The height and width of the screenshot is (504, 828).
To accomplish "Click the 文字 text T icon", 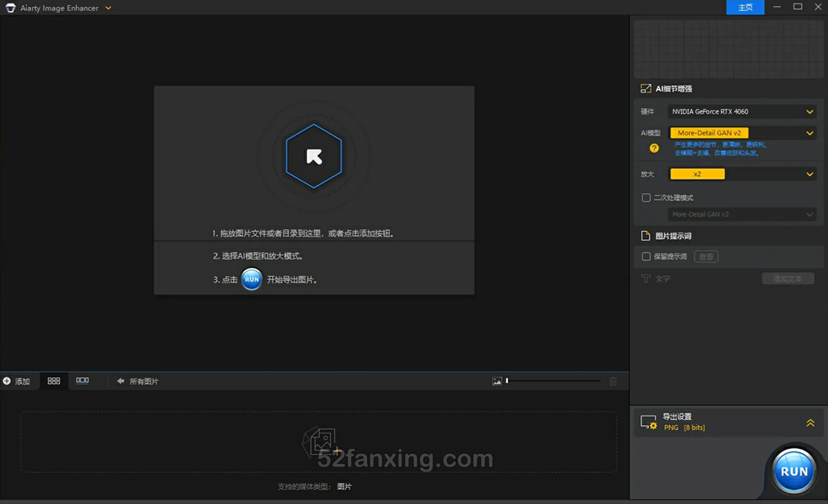I will (x=646, y=279).
